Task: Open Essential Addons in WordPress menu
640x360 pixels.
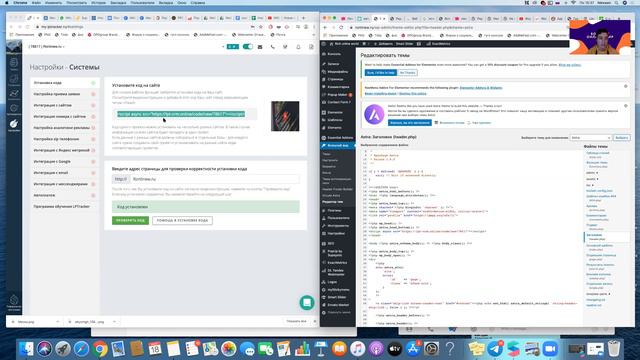Action: click(x=340, y=138)
